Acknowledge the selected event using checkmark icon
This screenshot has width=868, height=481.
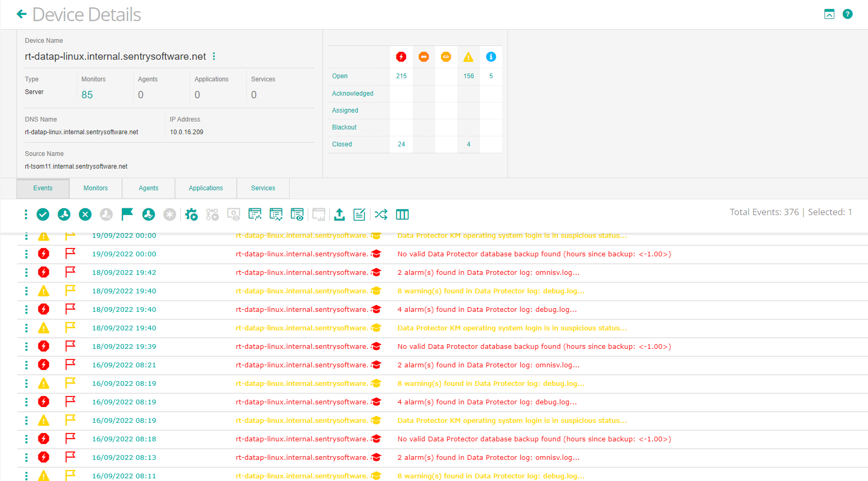point(43,215)
